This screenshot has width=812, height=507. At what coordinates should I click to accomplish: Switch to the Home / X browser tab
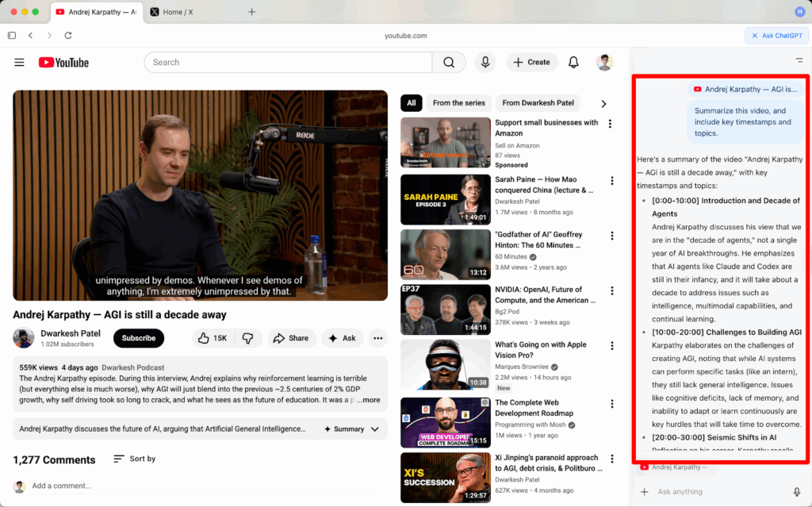tap(178, 12)
